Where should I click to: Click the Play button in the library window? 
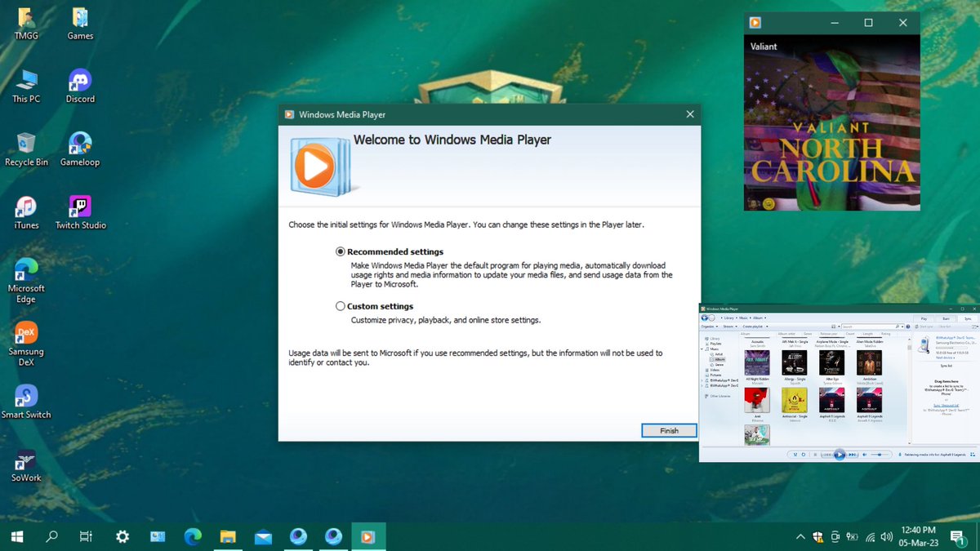[840, 455]
